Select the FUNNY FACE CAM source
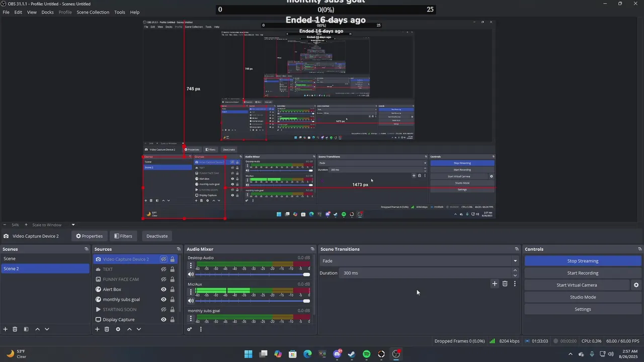This screenshot has width=644, height=362. (121, 280)
